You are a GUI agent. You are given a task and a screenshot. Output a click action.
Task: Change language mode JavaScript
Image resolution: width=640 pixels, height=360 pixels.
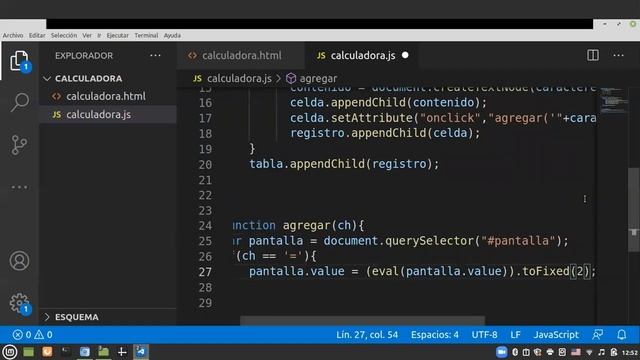click(x=556, y=335)
